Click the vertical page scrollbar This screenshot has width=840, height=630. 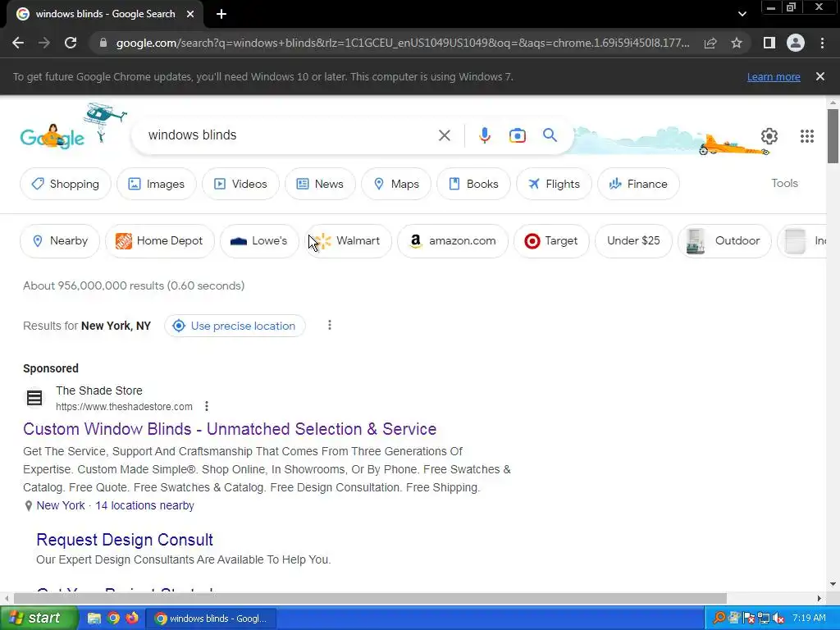point(833,136)
